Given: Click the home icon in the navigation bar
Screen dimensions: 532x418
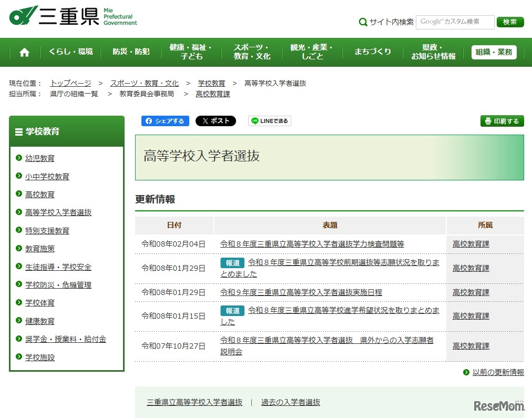Looking at the screenshot, I should (x=24, y=52).
